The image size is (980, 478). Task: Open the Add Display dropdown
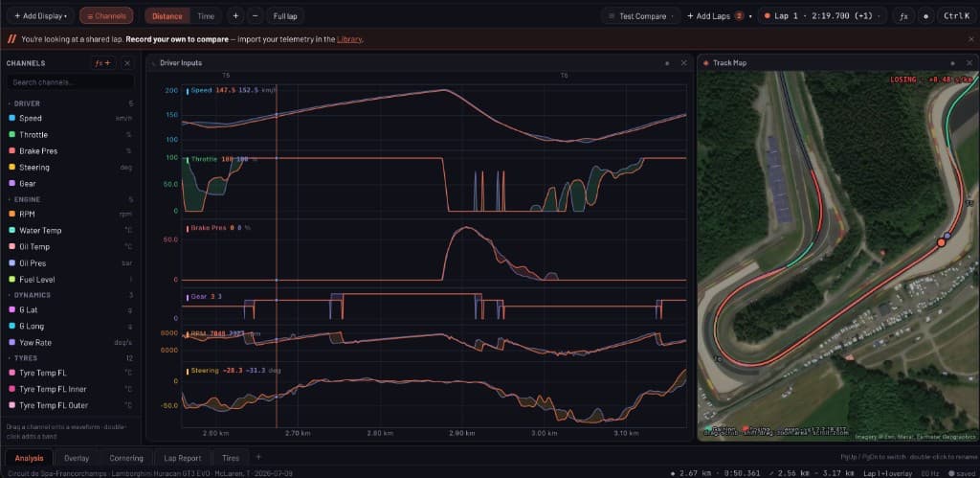tap(40, 15)
